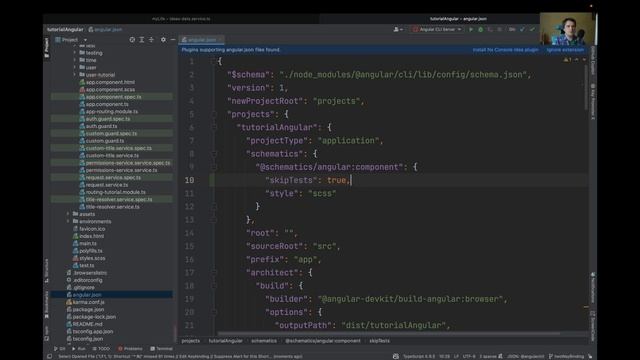The width and height of the screenshot is (640, 360).
Task: Open Project panel gear options
Action: (x=163, y=40)
